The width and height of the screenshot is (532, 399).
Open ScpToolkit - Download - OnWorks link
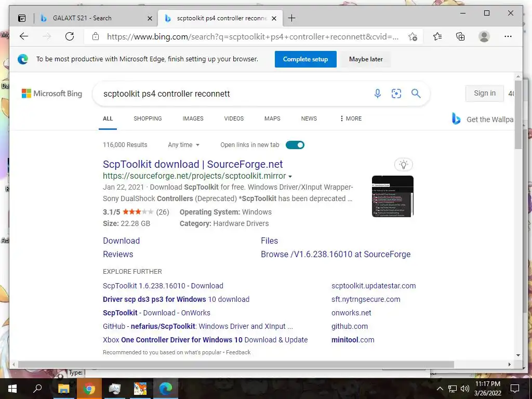pos(156,313)
